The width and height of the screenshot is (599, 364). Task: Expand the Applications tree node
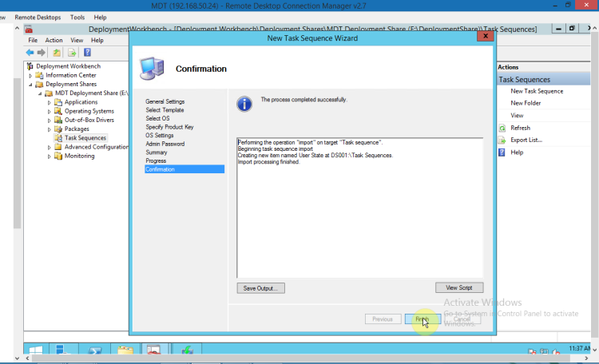(50, 102)
